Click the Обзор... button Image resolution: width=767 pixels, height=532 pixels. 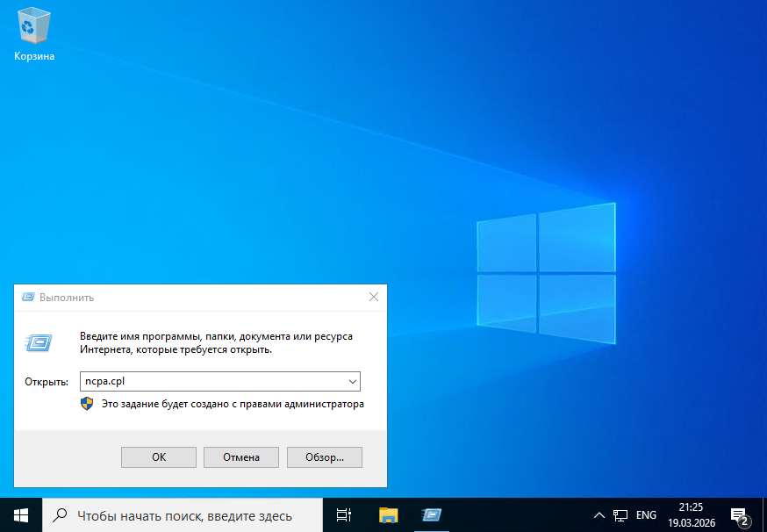pos(324,457)
